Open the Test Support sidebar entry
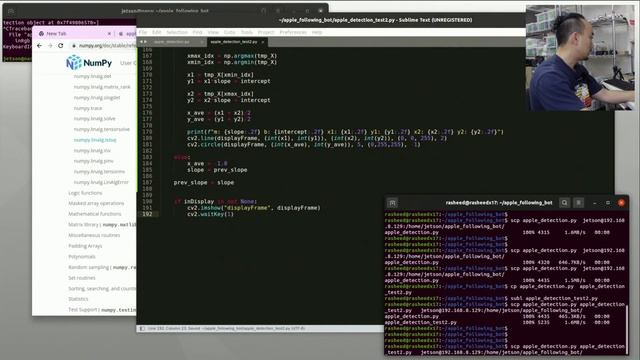 (102, 310)
